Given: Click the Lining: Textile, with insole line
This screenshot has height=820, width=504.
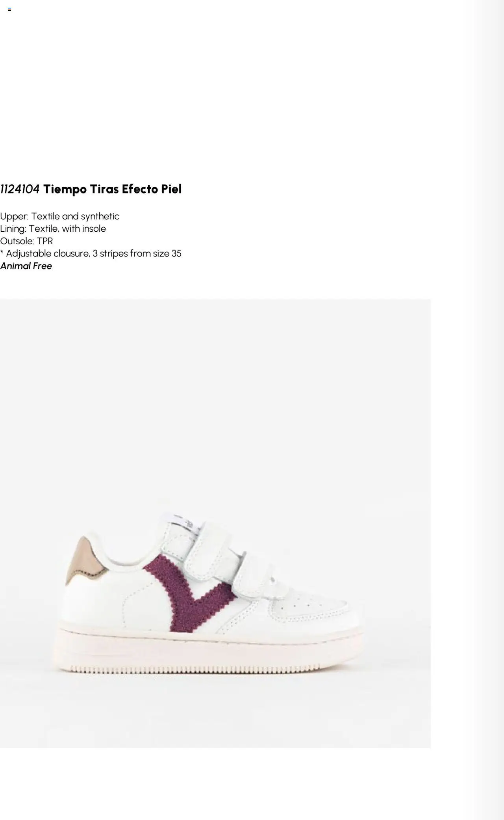Looking at the screenshot, I should coord(53,229).
